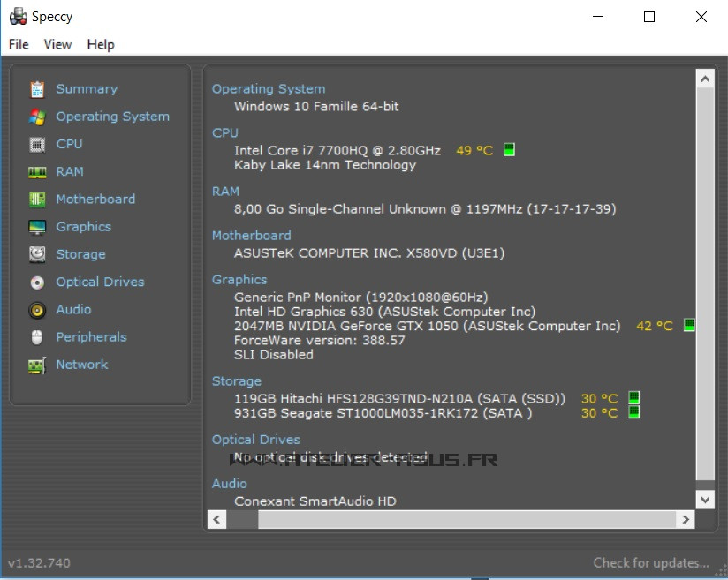Click the Peripherals mouse icon
This screenshot has width=728, height=580.
click(x=37, y=337)
